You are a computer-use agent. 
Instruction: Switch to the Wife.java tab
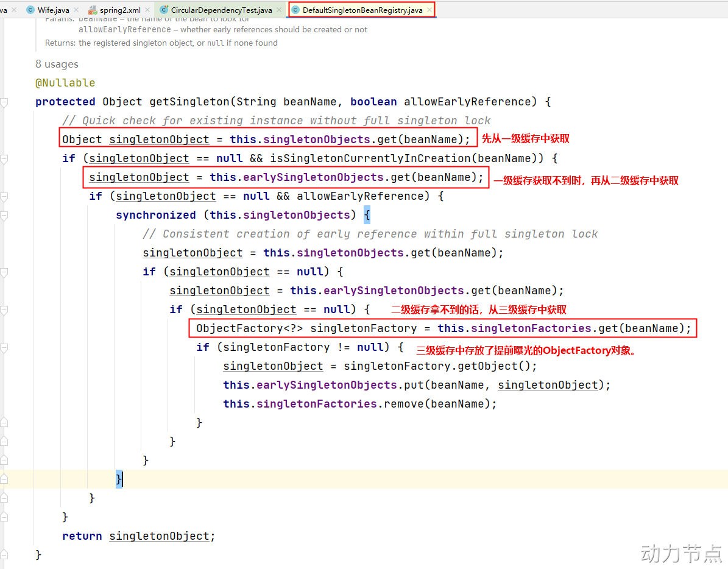[x=53, y=10]
